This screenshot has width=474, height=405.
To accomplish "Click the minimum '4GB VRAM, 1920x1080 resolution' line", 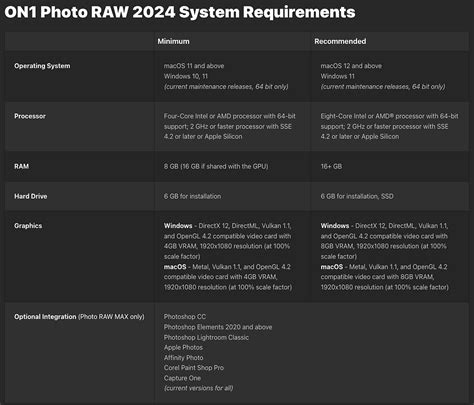I will coord(227,246).
